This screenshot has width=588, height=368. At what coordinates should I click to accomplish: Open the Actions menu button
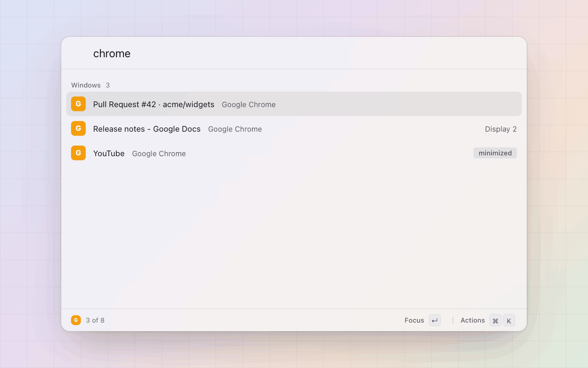point(488,321)
